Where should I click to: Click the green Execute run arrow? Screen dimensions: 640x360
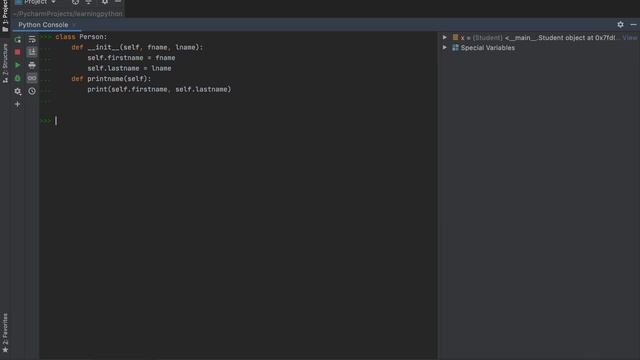[x=18, y=65]
